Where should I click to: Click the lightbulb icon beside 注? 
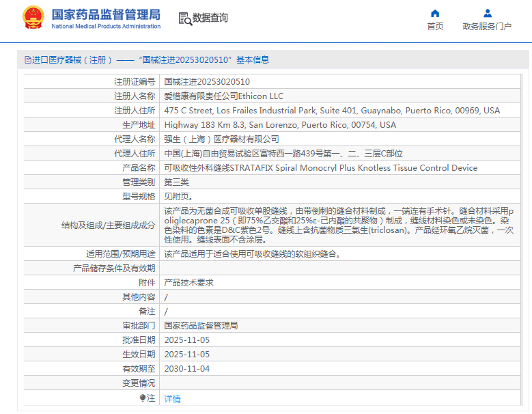(x=143, y=398)
